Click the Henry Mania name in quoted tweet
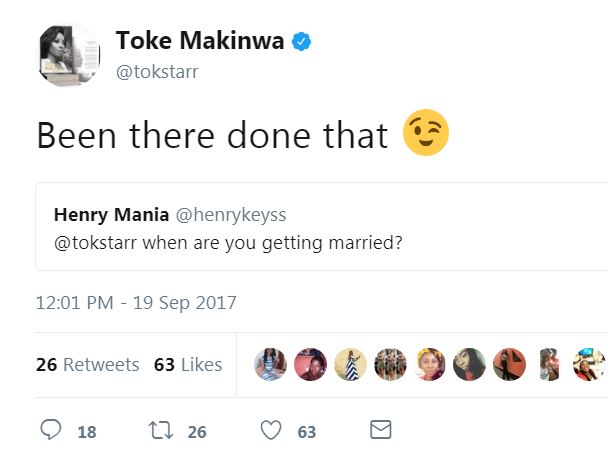Viewport: 608px width, 459px height. click(111, 215)
